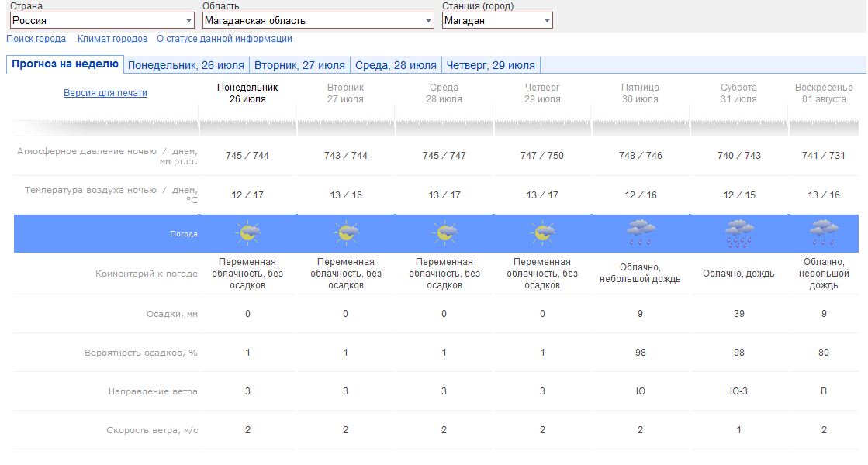Open the Среда, 28 июля tab
This screenshot has height=465, width=868.
[396, 65]
